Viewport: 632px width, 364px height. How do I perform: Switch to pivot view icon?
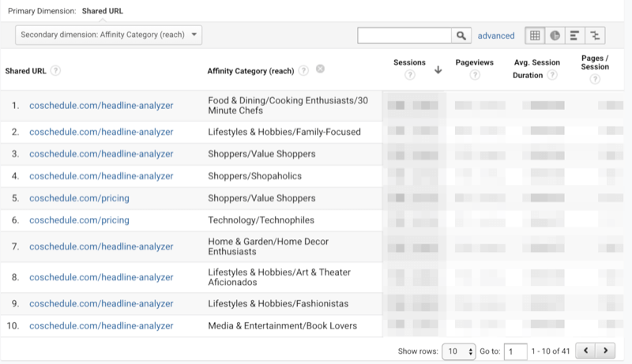pos(595,36)
